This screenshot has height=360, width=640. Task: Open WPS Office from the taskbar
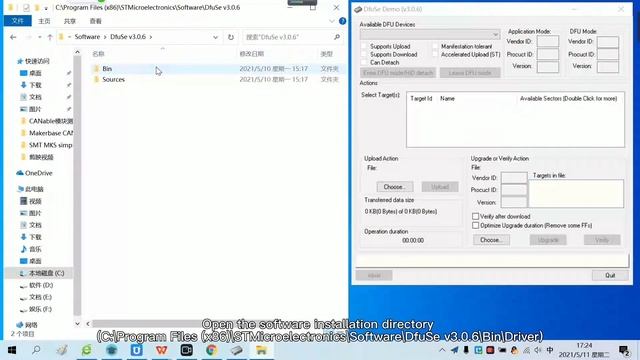tap(162, 350)
